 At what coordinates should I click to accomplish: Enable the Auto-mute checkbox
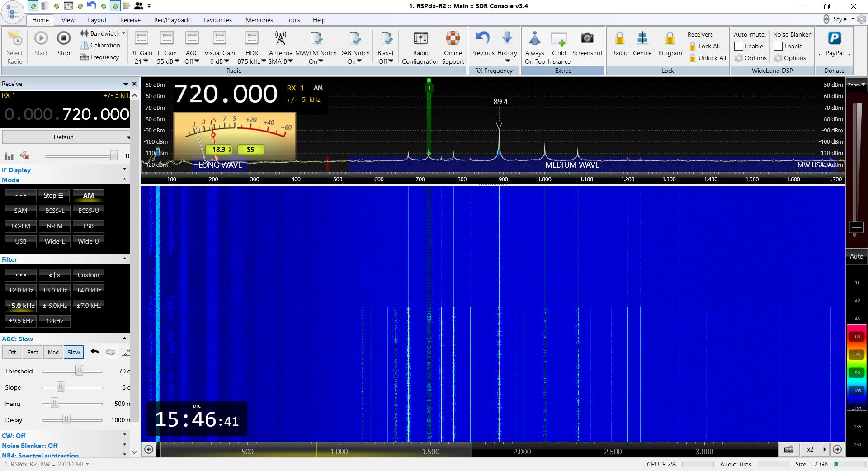click(x=738, y=46)
